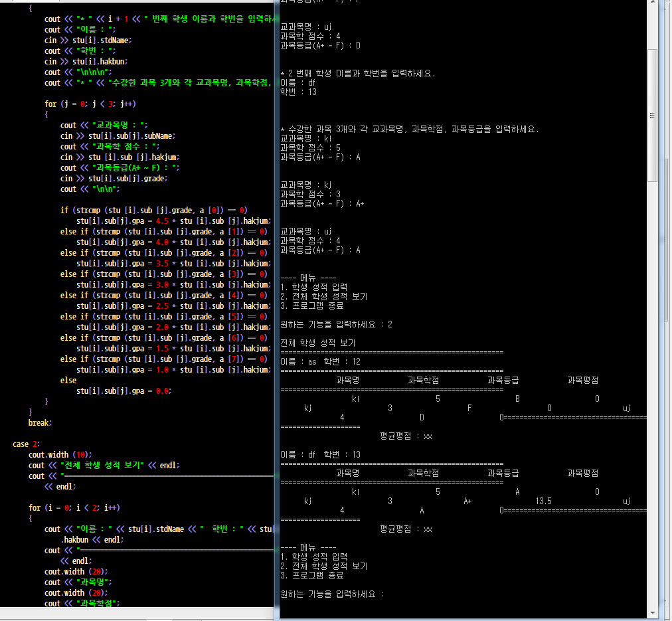The width and height of the screenshot is (672, 621).
Task: Click the console input prompt on the last line
Action: point(332,594)
